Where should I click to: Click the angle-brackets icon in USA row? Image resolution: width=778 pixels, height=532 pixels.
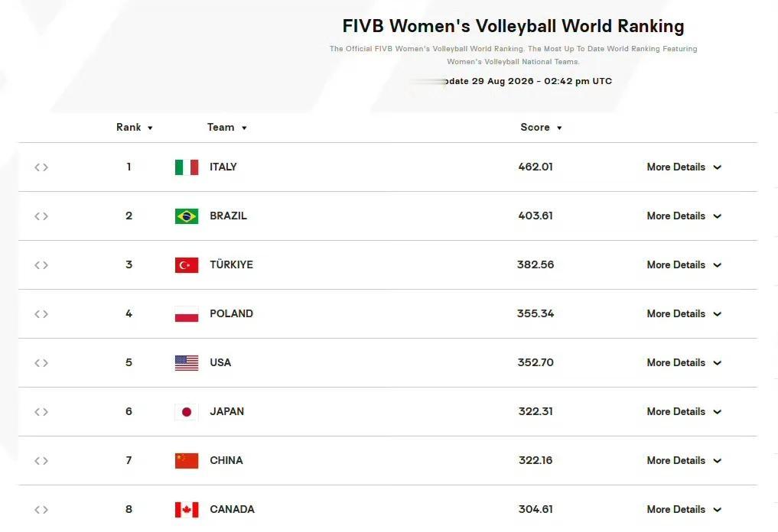(x=41, y=363)
